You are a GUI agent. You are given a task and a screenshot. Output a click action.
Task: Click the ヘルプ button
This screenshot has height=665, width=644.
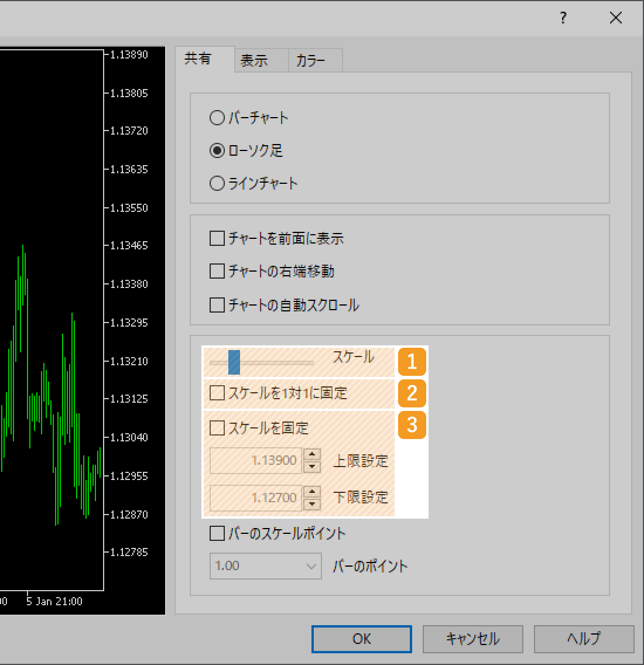[584, 639]
